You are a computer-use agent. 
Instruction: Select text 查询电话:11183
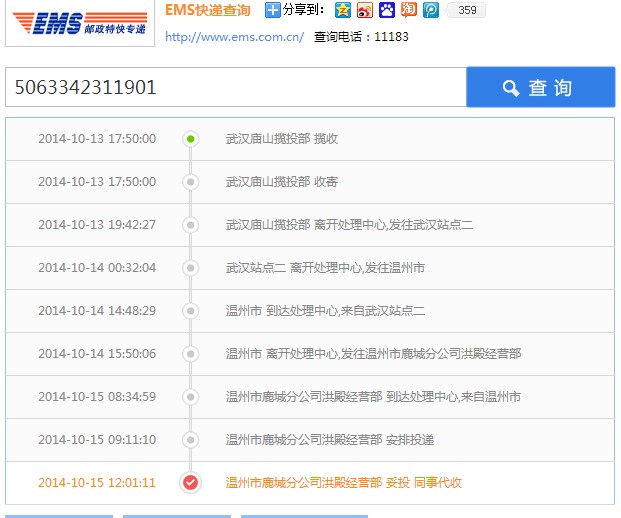[361, 37]
